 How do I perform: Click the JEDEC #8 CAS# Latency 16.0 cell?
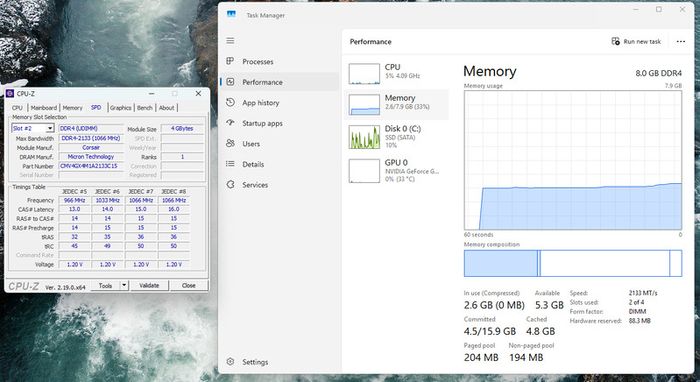[x=174, y=209]
